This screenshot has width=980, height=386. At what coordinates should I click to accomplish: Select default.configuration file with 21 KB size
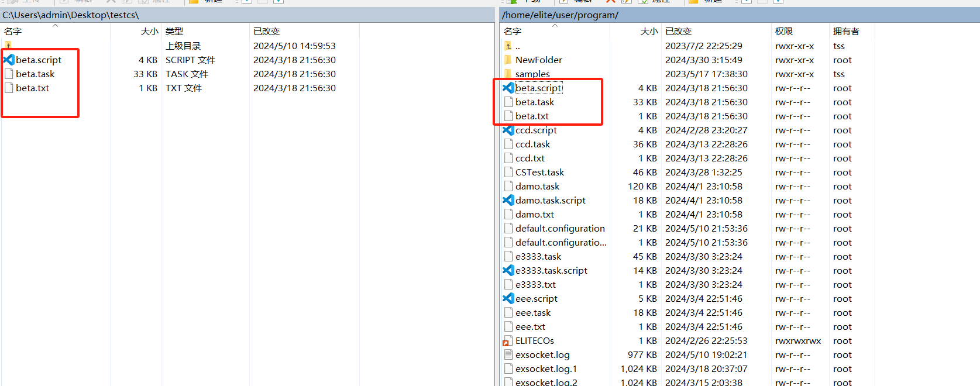559,229
